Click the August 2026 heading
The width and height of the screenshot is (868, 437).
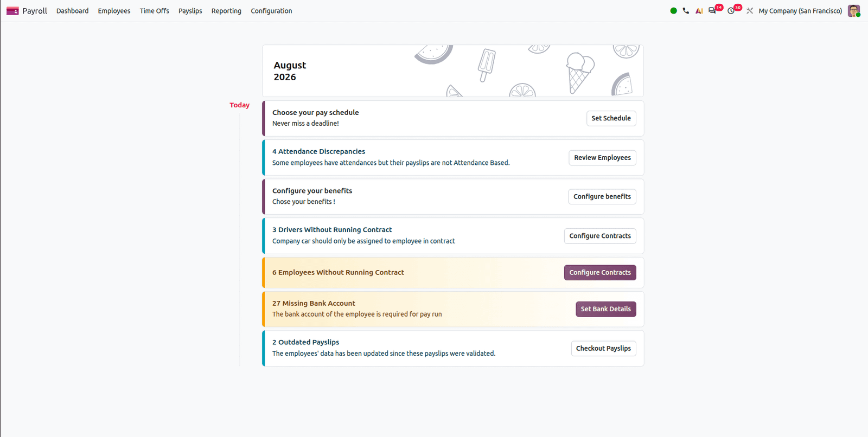[x=290, y=71]
